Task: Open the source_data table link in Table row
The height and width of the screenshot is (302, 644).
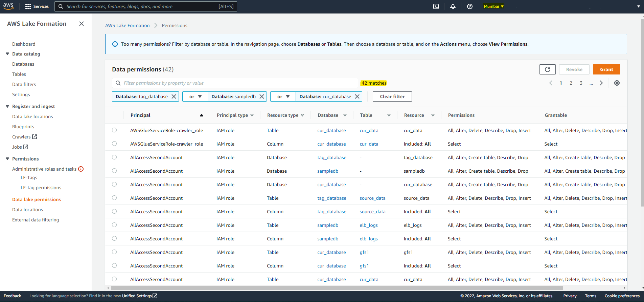Action: (x=372, y=198)
